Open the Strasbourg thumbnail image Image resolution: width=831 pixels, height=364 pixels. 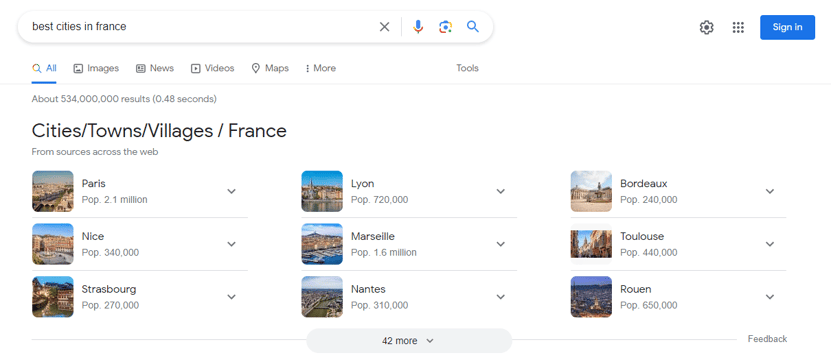click(x=52, y=297)
